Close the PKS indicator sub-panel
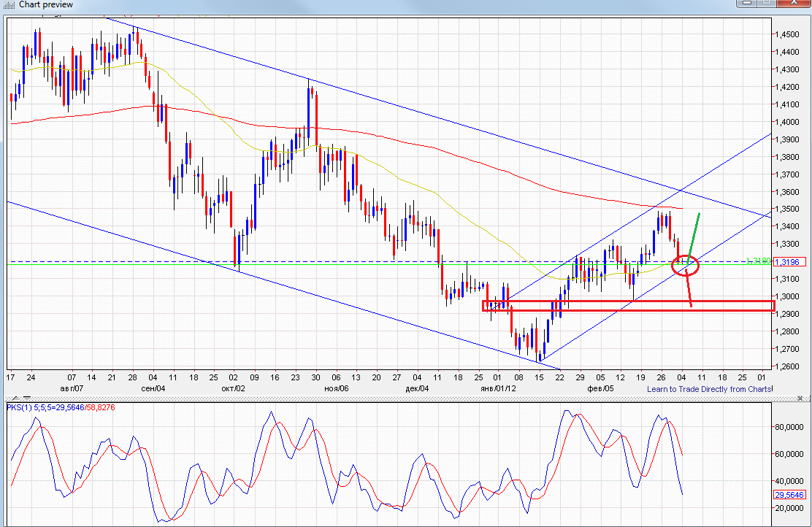812x527 pixels. pos(801,399)
